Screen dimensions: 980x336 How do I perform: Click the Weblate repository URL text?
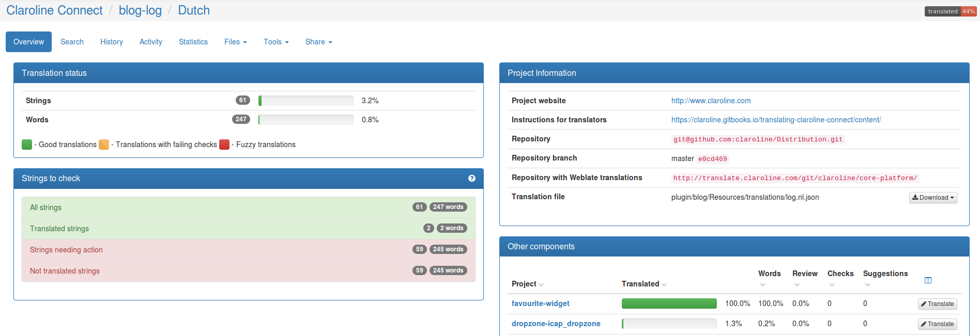coord(795,178)
